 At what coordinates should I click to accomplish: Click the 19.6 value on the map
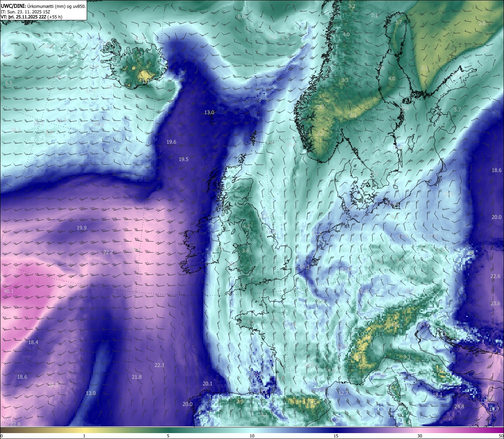(x=171, y=142)
